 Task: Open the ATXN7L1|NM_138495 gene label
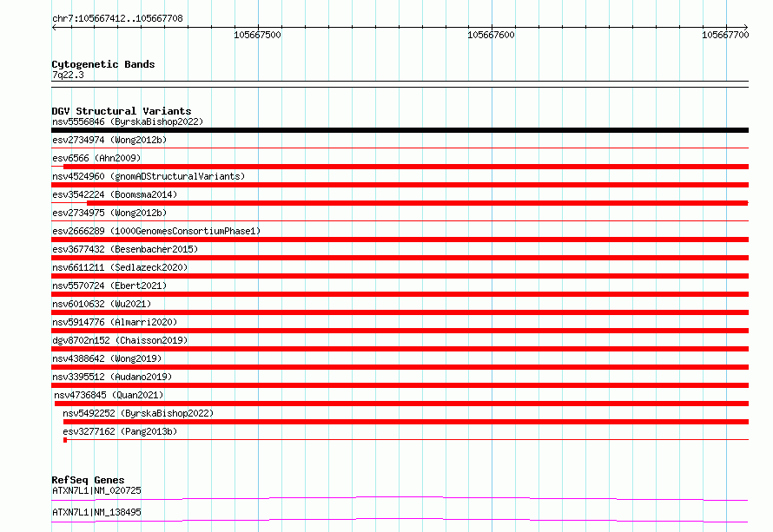click(x=96, y=512)
